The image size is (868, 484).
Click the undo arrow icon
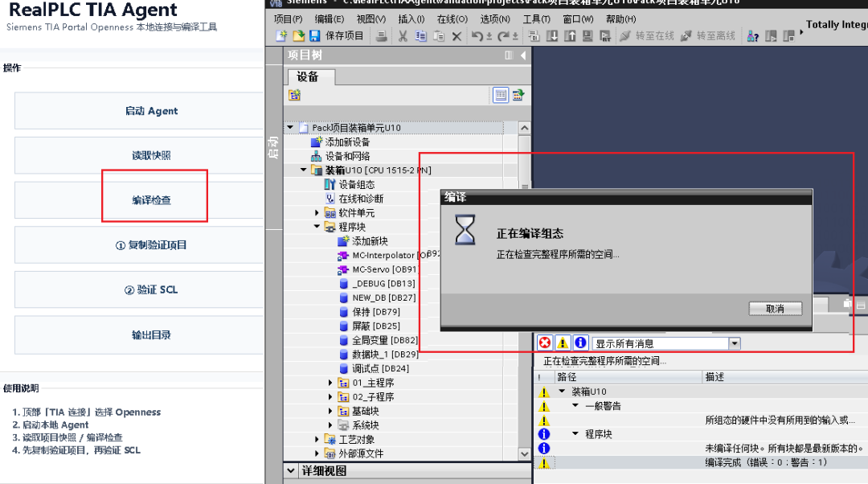coord(477,36)
